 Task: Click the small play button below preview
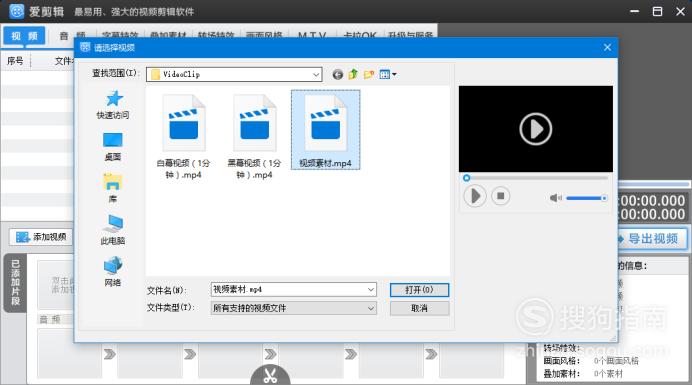475,196
